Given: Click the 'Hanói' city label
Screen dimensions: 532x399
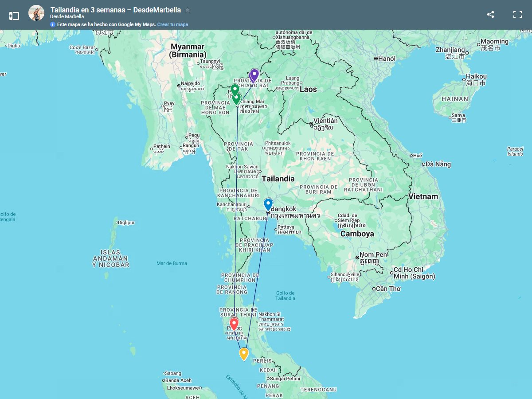Looking at the screenshot, I should coord(387,59).
